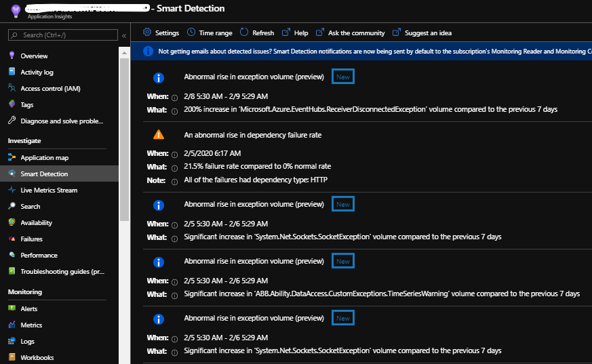Select Smart Detection in sidebar
592x364 pixels.
click(x=59, y=174)
